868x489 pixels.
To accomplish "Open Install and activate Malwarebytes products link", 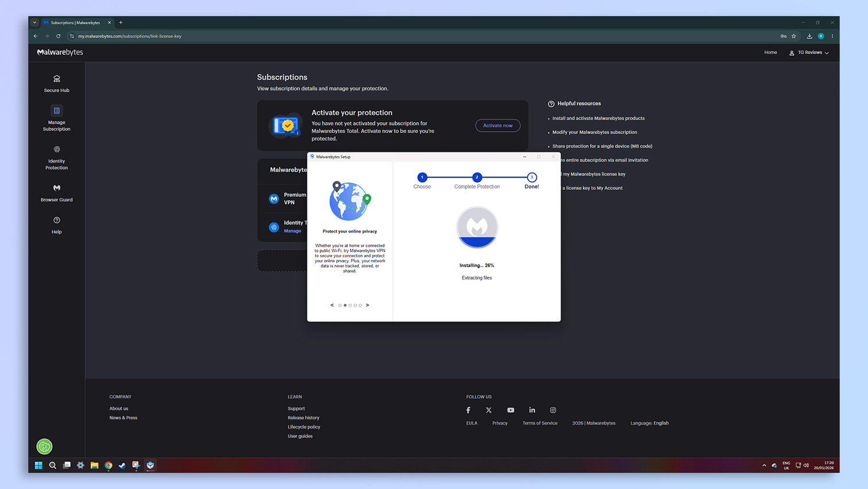I will [x=598, y=118].
